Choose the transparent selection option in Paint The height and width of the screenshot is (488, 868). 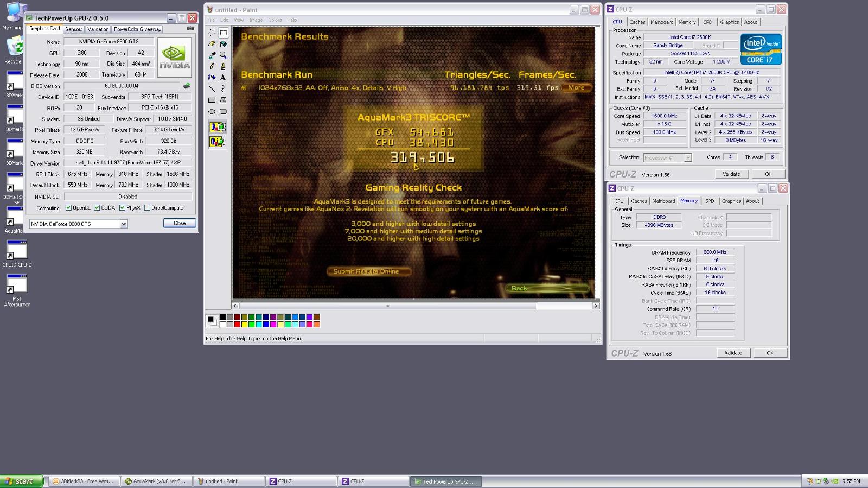tap(218, 142)
